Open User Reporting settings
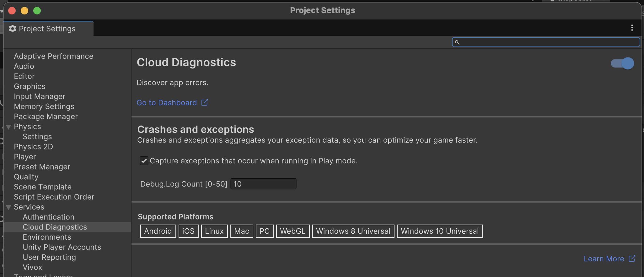This screenshot has width=644, height=277. [x=49, y=257]
